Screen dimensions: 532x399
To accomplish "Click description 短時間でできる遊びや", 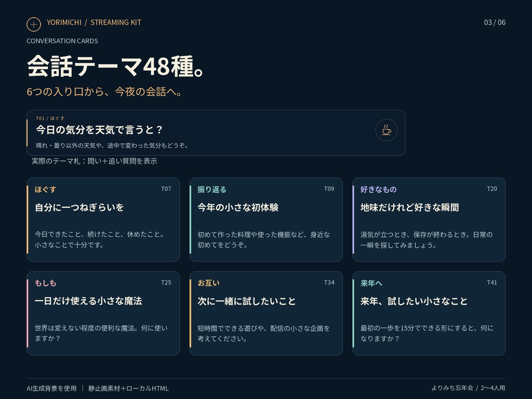I will coord(263,333).
